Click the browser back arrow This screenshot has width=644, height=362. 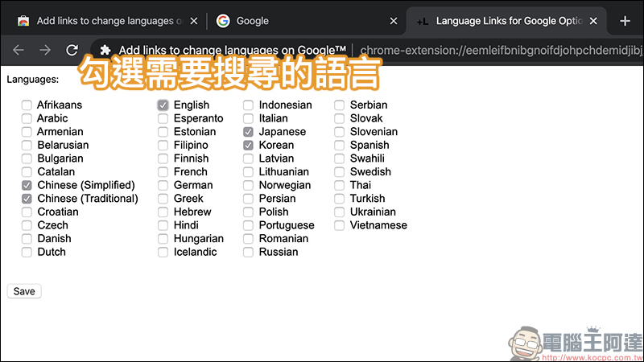18,50
